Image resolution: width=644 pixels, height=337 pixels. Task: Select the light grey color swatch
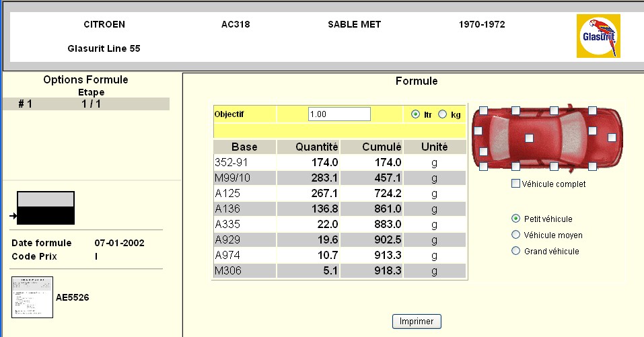pos(46,199)
